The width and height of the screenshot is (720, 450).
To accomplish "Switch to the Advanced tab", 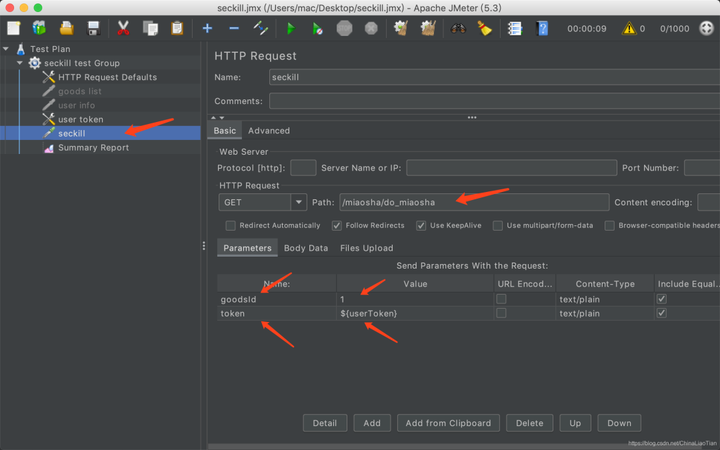I will point(269,130).
